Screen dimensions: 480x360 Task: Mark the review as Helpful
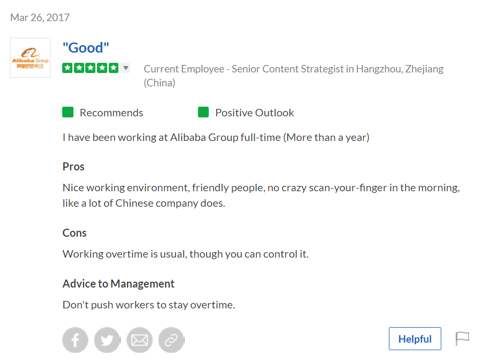(x=415, y=339)
